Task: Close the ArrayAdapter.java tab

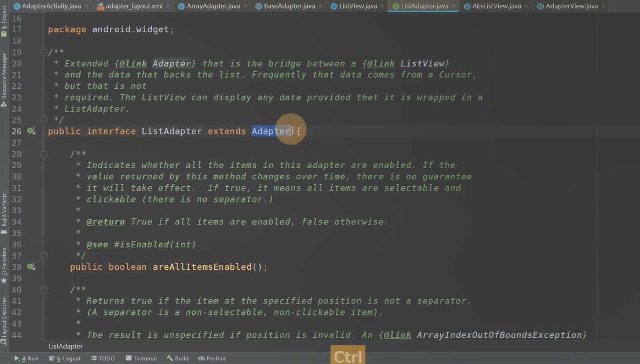Action: (x=246, y=7)
